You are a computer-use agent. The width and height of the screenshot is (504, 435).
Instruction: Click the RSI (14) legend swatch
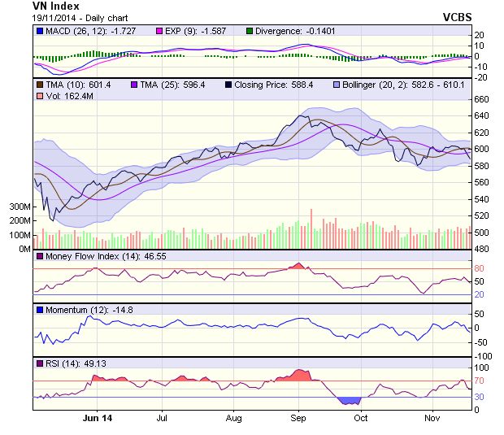click(x=40, y=363)
